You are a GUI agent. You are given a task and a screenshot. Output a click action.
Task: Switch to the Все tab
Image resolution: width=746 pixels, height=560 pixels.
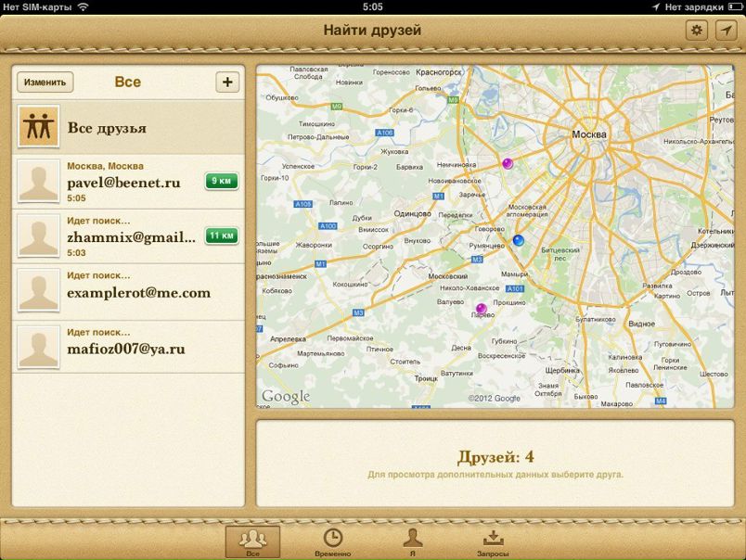[251, 541]
